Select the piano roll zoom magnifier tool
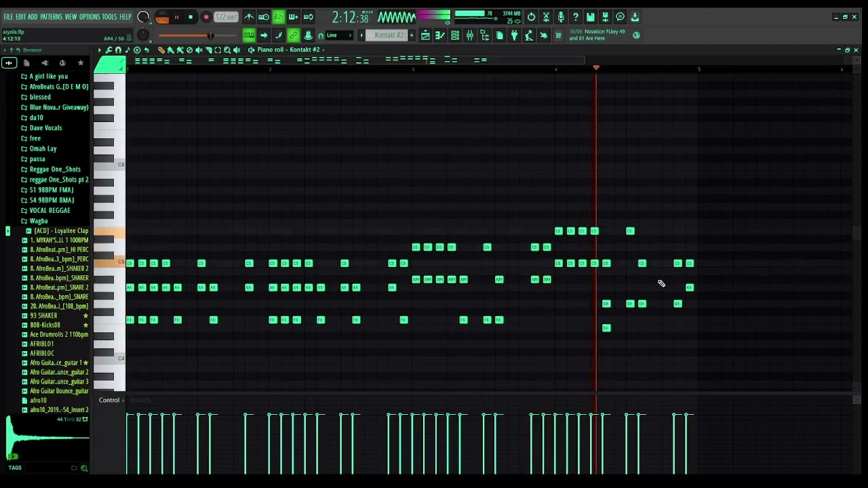 click(227, 50)
